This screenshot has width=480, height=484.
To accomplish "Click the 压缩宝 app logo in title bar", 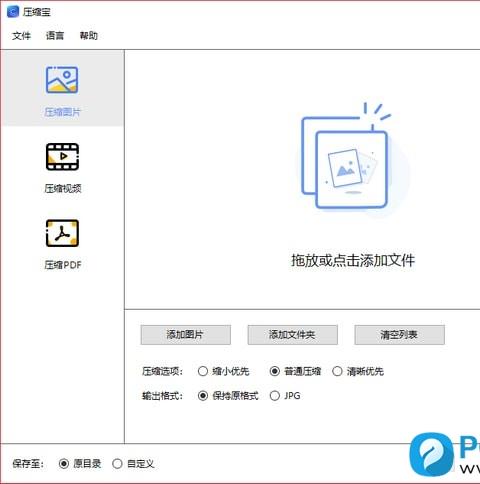I will [13, 12].
